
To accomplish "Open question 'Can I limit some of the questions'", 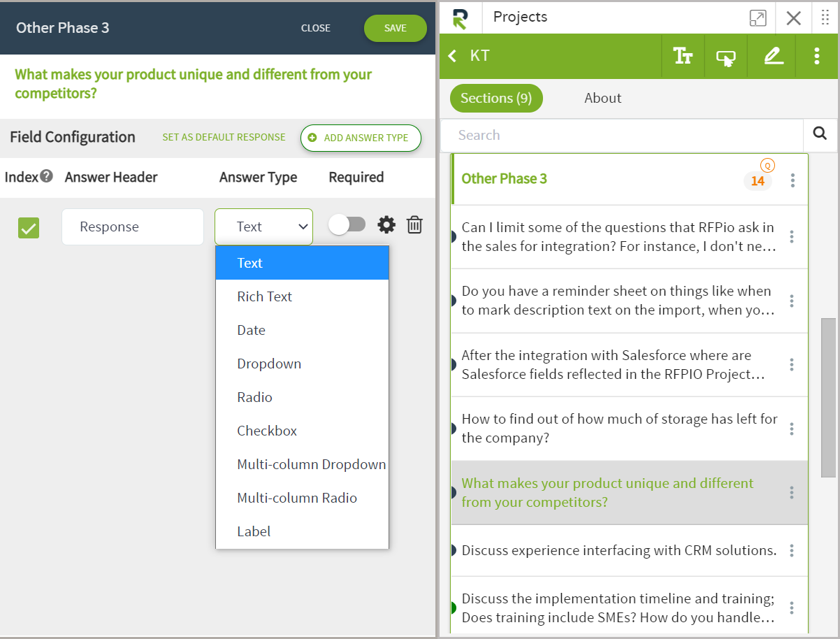I will click(618, 236).
